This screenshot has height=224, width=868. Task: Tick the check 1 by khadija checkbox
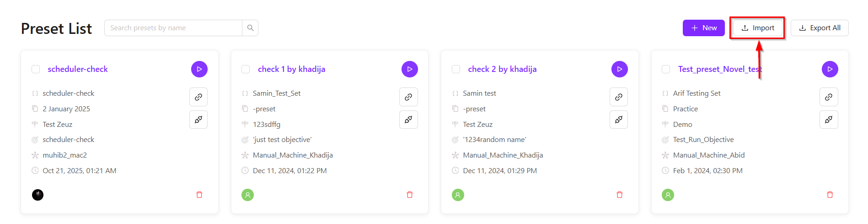point(246,69)
